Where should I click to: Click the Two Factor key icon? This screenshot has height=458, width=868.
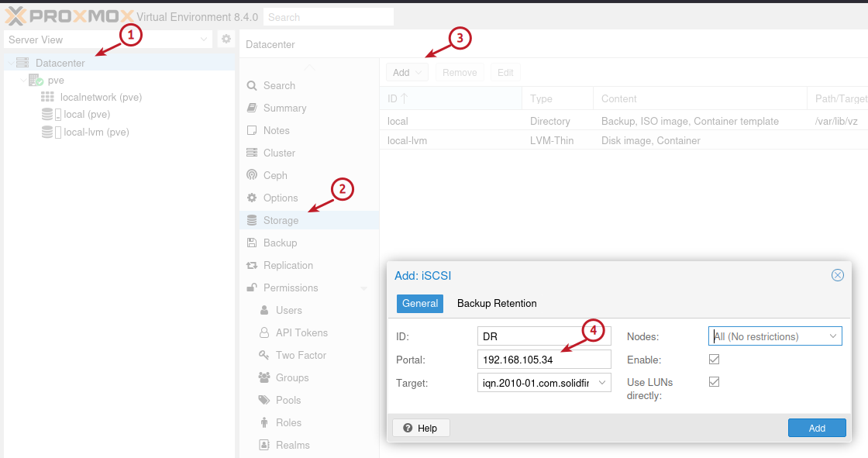click(264, 355)
